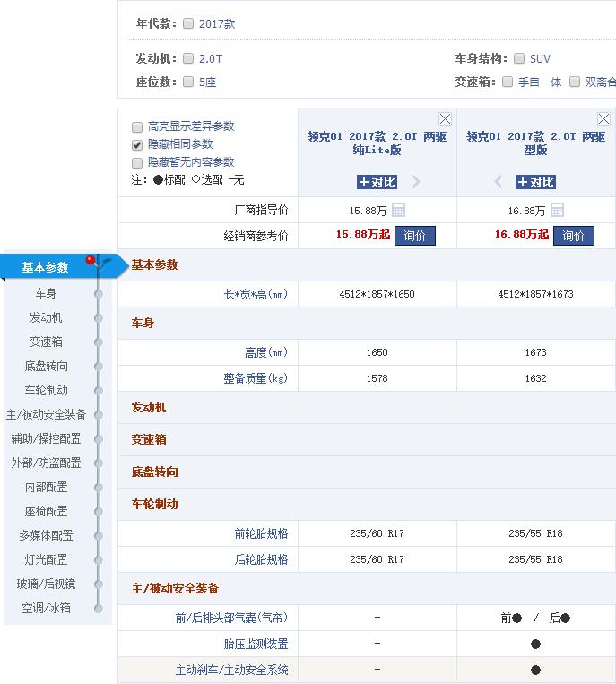
Task: Jump to 外部/防盗配置 in sidebar
Action: tap(46, 463)
